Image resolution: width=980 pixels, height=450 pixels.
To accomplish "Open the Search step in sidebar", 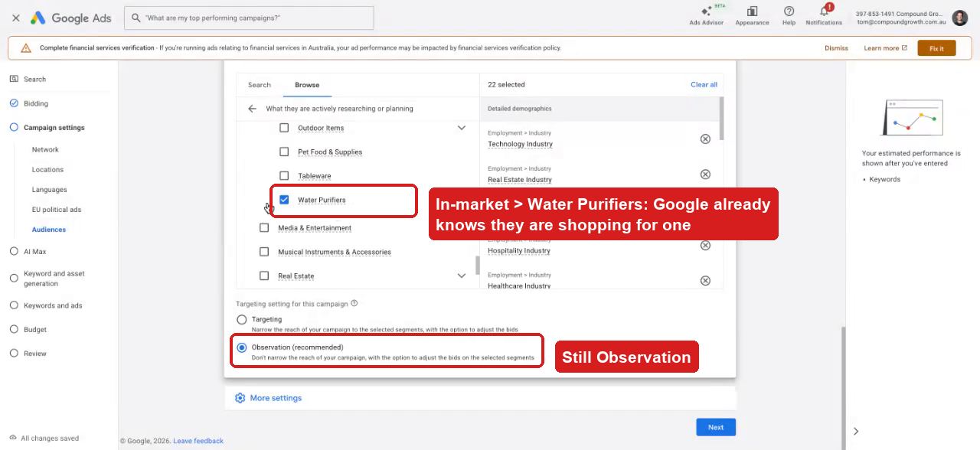I will [34, 79].
